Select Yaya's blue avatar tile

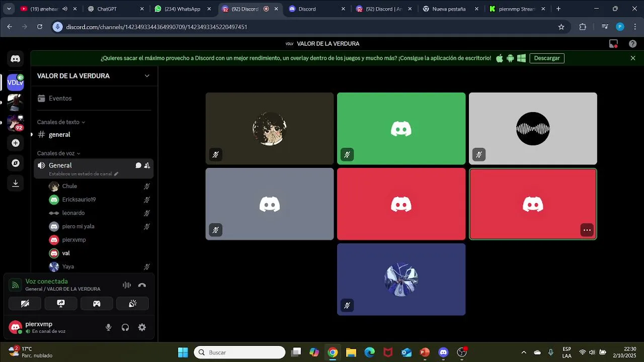(401, 280)
